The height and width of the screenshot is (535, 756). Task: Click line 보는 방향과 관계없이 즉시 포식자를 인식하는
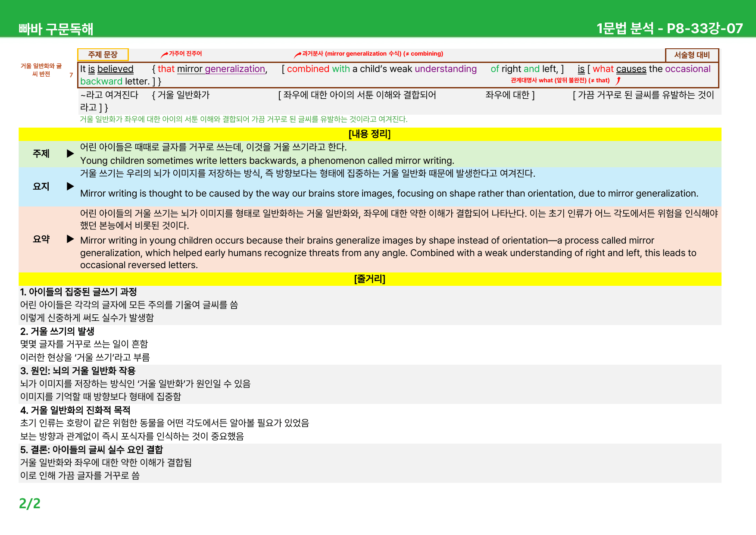(132, 436)
